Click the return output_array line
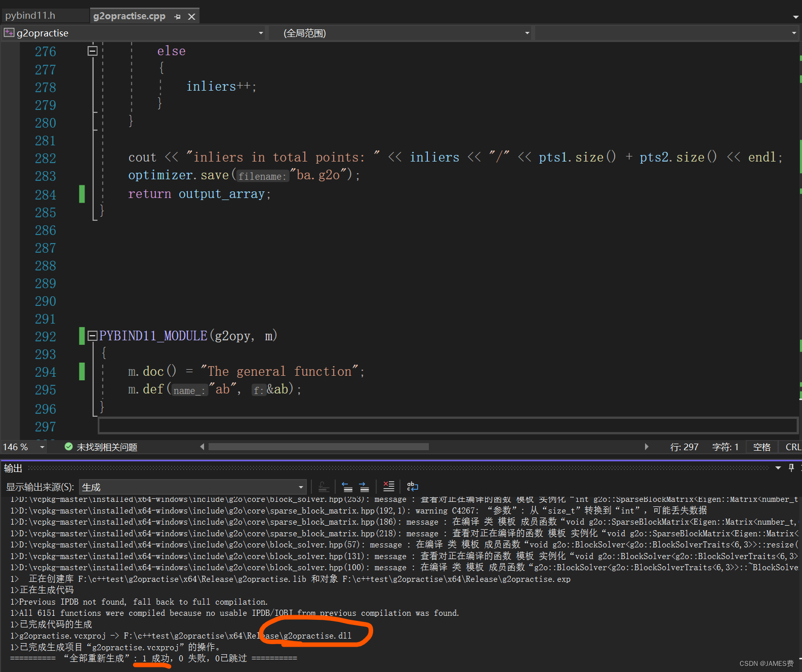The image size is (802, 672). pyautogui.click(x=199, y=194)
